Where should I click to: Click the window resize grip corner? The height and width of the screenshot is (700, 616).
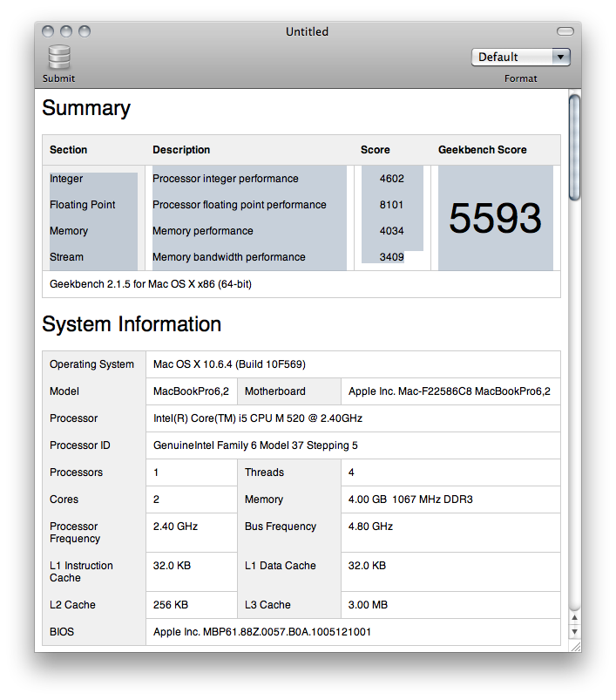click(x=575, y=646)
